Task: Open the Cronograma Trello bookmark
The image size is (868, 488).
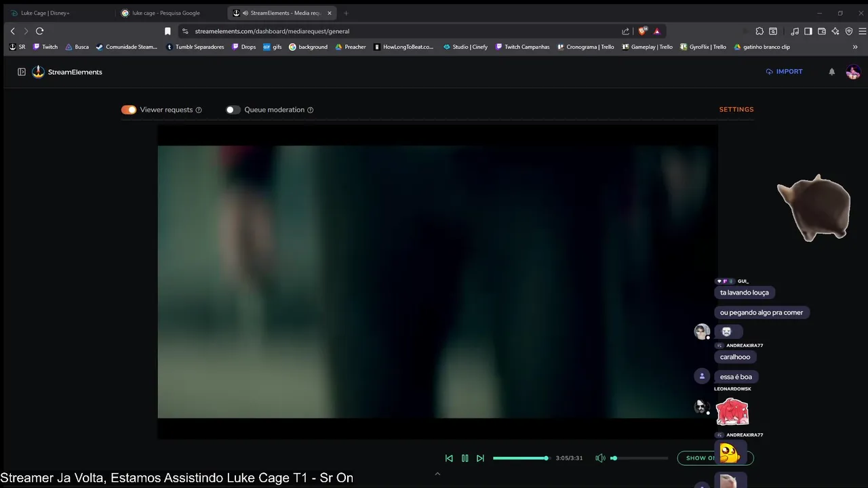Action: 585,47
